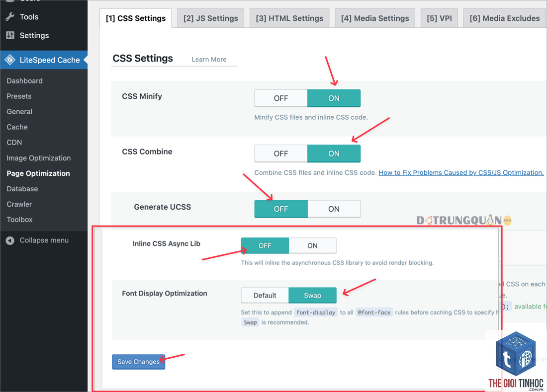Click 'Minify CSS files and inline CSS code.' text

coord(311,117)
